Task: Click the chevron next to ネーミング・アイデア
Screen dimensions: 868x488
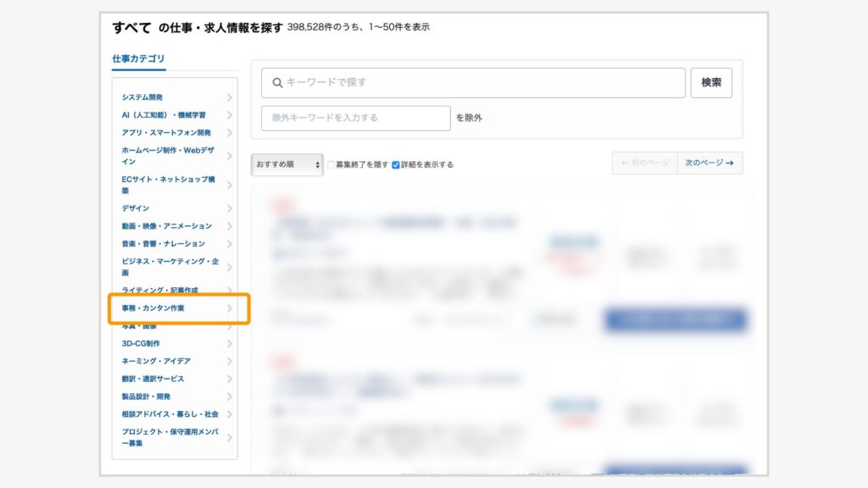Action: (229, 361)
